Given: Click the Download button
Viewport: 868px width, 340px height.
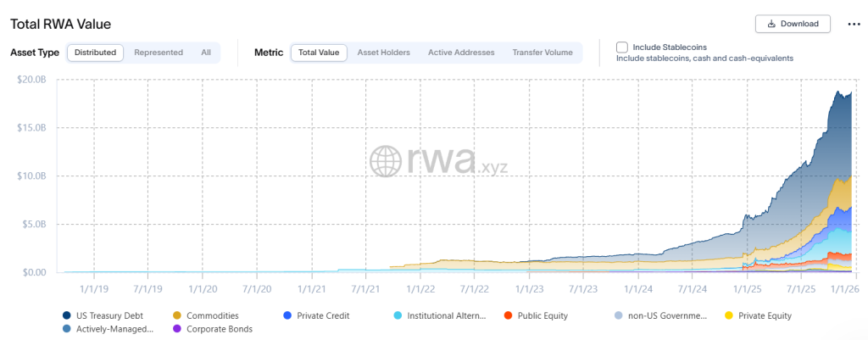Looking at the screenshot, I should pyautogui.click(x=793, y=24).
